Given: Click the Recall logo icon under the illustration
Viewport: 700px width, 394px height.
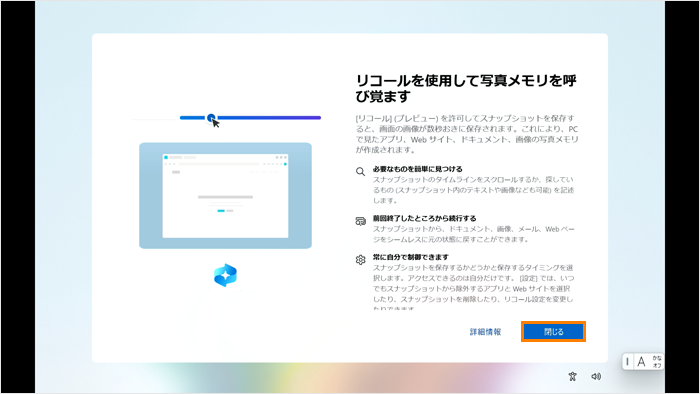Looking at the screenshot, I should point(225,275).
